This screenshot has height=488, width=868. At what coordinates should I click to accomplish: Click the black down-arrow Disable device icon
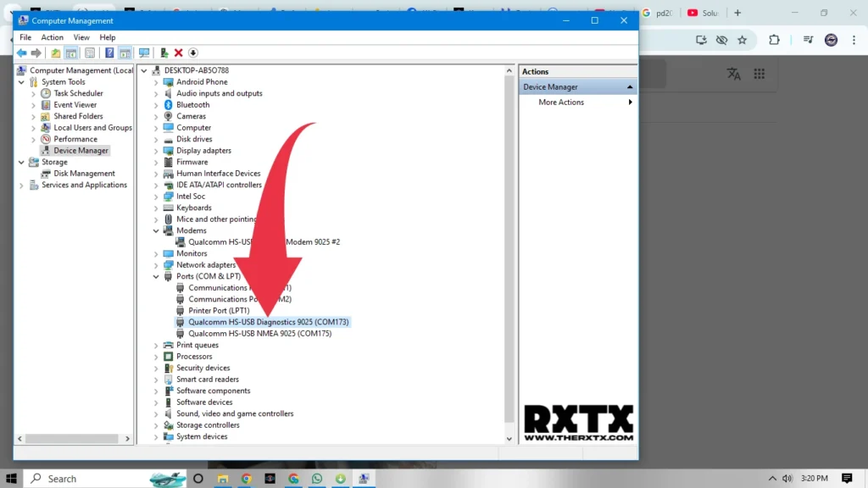point(193,53)
